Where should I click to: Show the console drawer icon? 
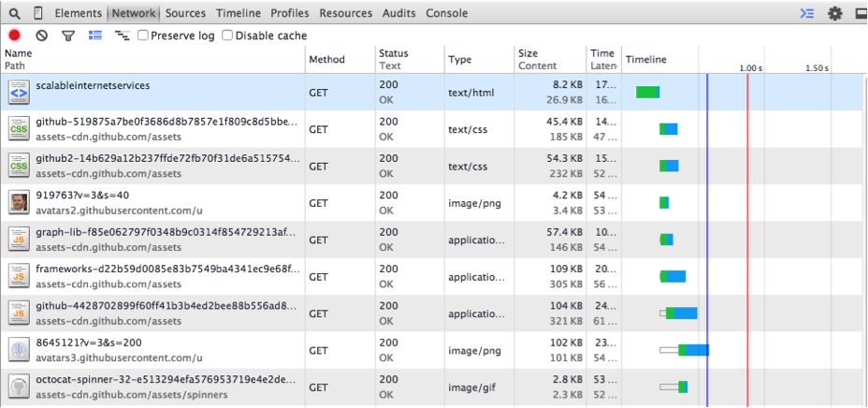[x=807, y=14]
